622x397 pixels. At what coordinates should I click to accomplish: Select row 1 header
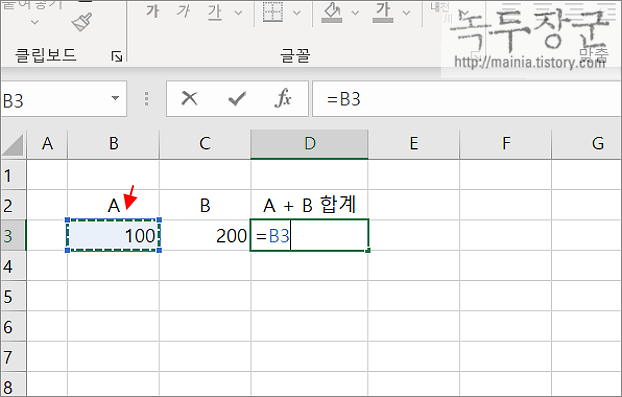[x=13, y=175]
